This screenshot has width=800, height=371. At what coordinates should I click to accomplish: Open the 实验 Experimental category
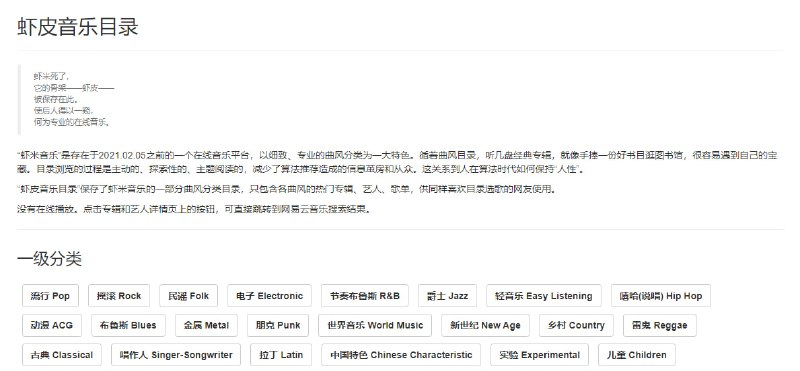coord(539,355)
